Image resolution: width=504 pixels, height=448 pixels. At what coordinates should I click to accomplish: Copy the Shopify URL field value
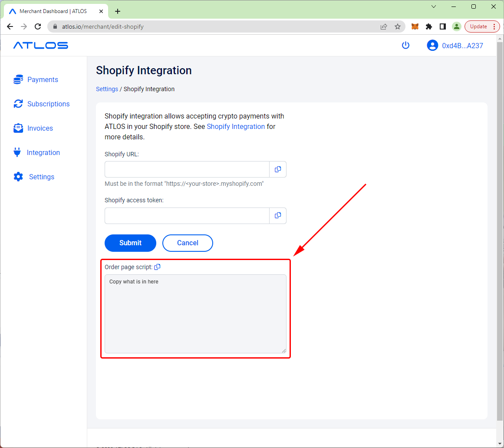click(x=278, y=169)
